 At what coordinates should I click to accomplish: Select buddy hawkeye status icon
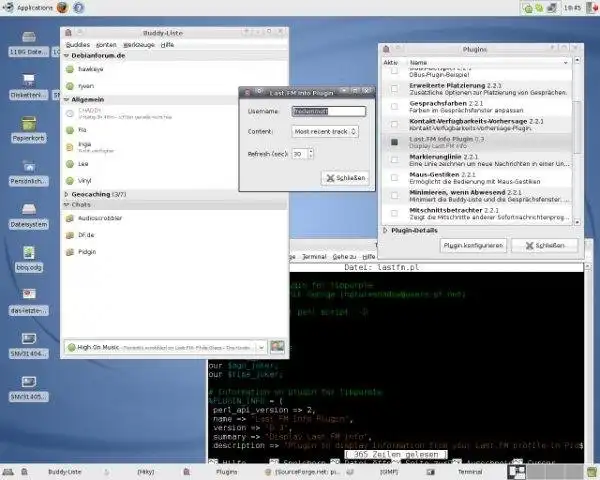[70, 69]
